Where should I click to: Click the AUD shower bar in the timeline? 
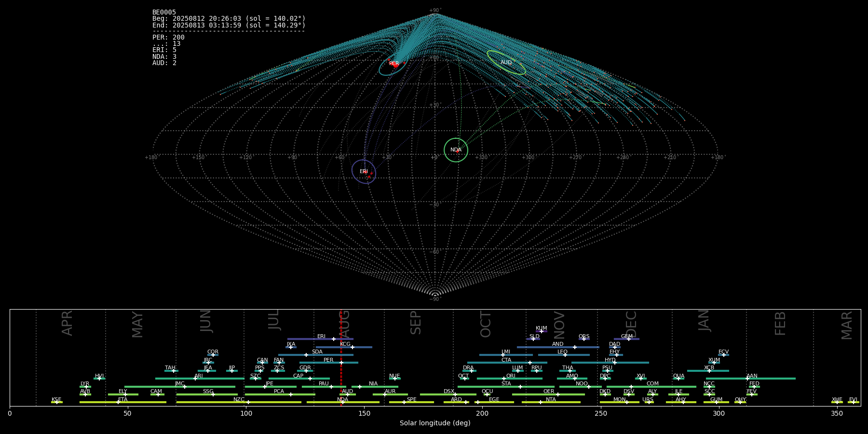click(348, 394)
